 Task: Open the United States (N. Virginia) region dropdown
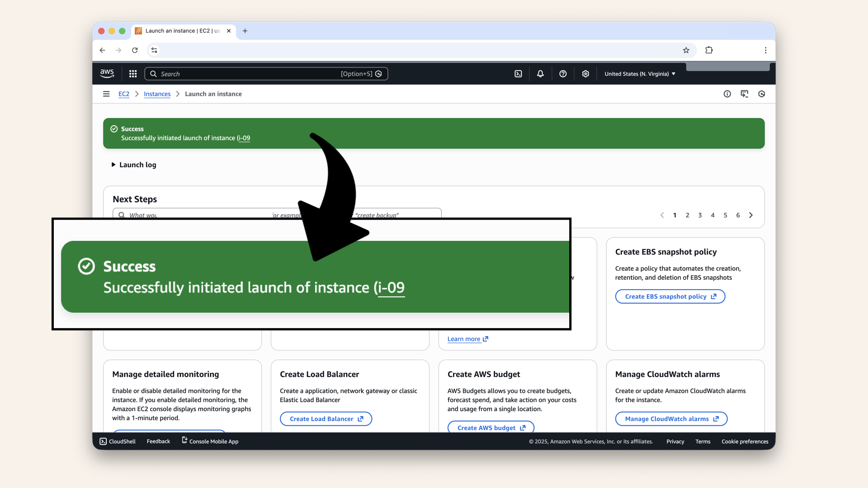point(639,73)
